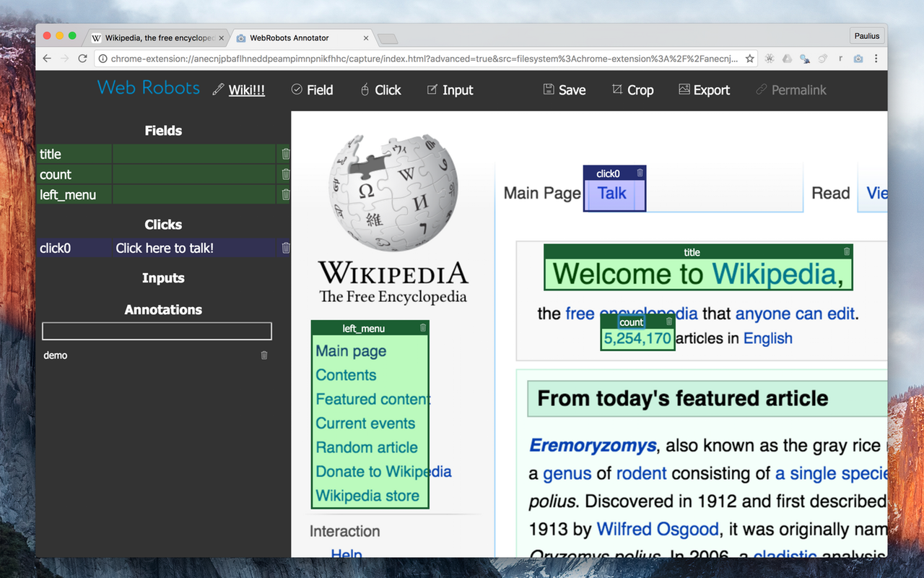
Task: Click the Main Page tab in the capture
Action: pos(542,193)
